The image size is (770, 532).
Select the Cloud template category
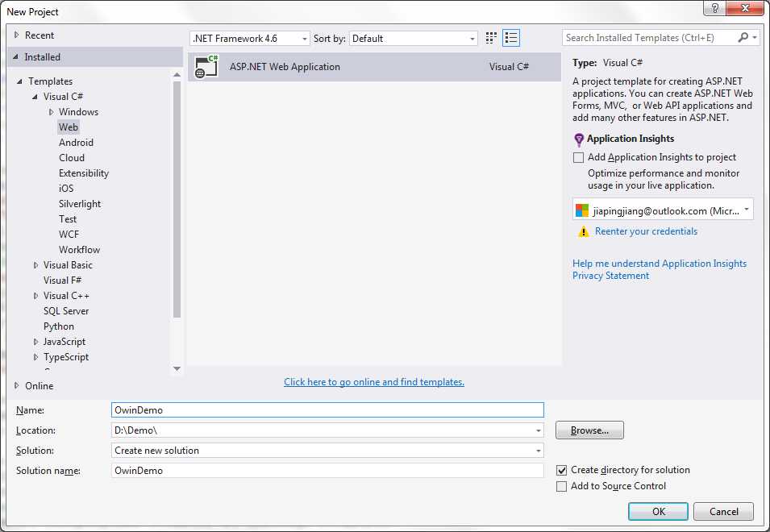(72, 157)
